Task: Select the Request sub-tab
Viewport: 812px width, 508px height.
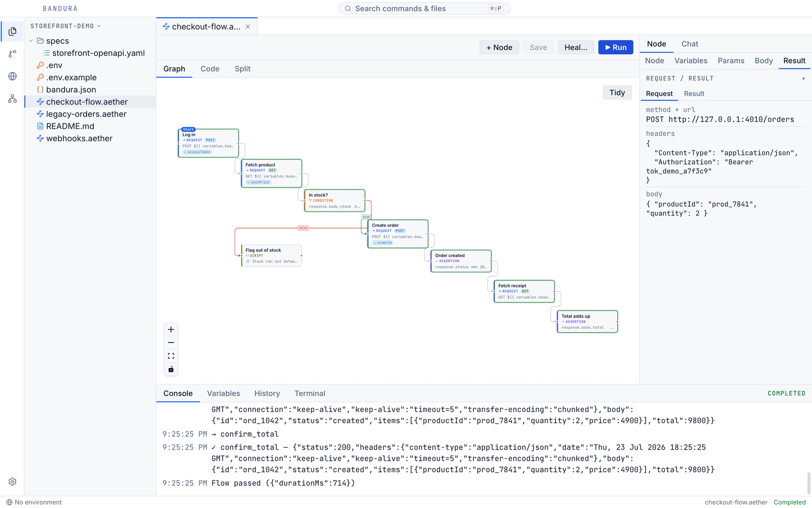Action: click(x=659, y=94)
